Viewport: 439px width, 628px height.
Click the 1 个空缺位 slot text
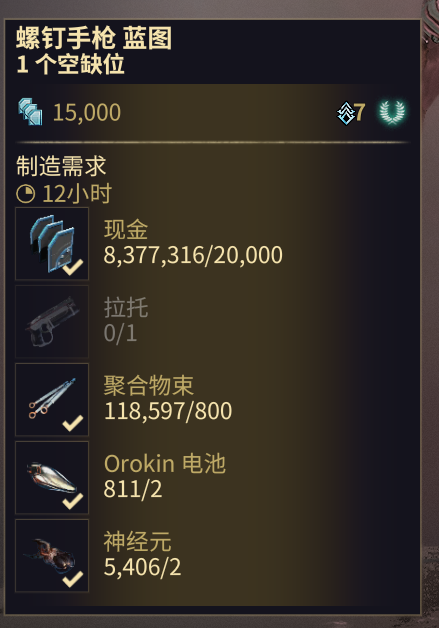tap(70, 64)
